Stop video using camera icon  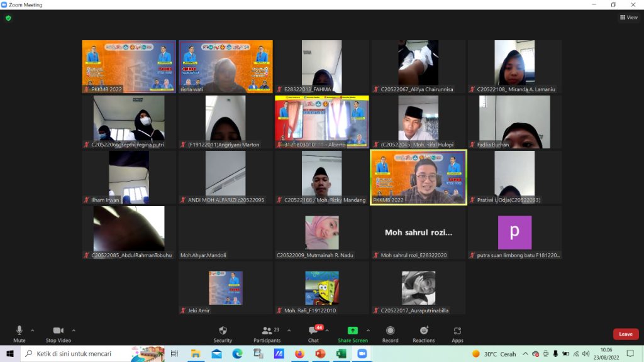tap(58, 331)
